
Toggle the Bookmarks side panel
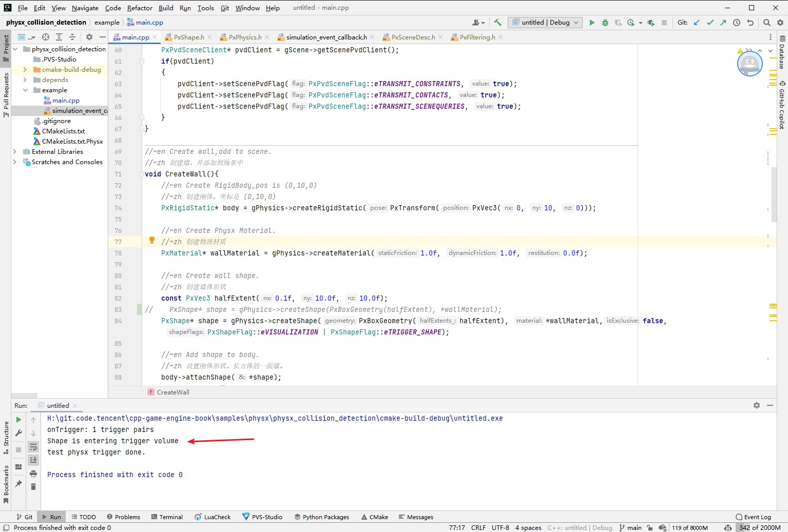pos(6,485)
